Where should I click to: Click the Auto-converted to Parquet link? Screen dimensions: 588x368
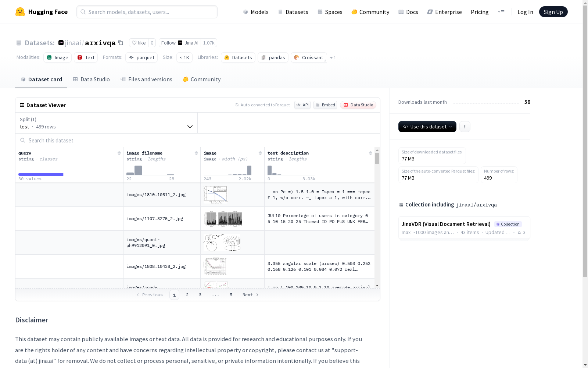pyautogui.click(x=265, y=105)
